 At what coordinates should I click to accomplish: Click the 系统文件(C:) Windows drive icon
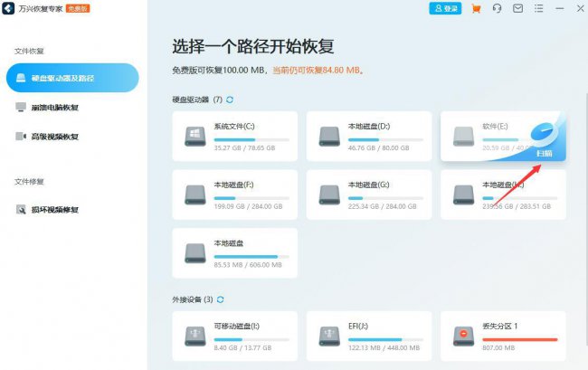(195, 136)
